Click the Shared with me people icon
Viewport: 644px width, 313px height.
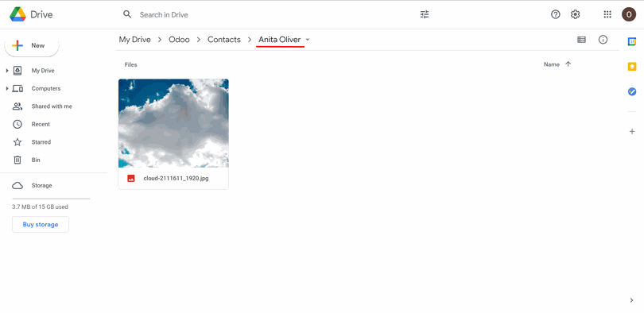tap(17, 106)
